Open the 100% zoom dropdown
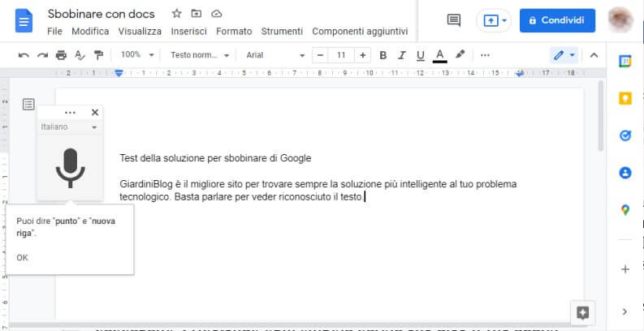Viewport: 644px width, 331px height. pos(137,55)
